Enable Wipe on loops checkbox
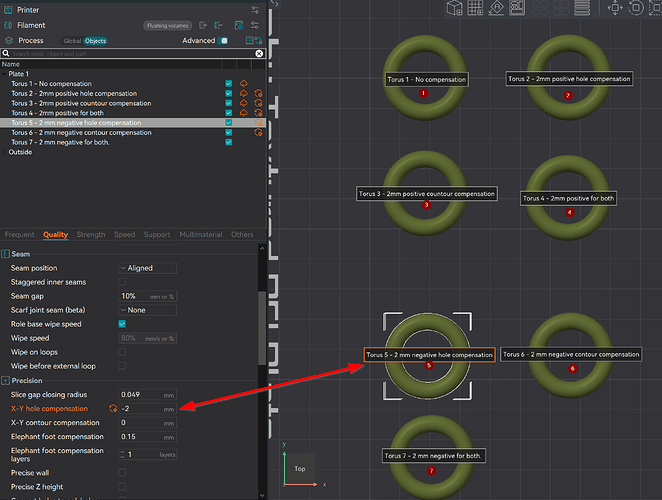662x500 pixels. point(122,352)
